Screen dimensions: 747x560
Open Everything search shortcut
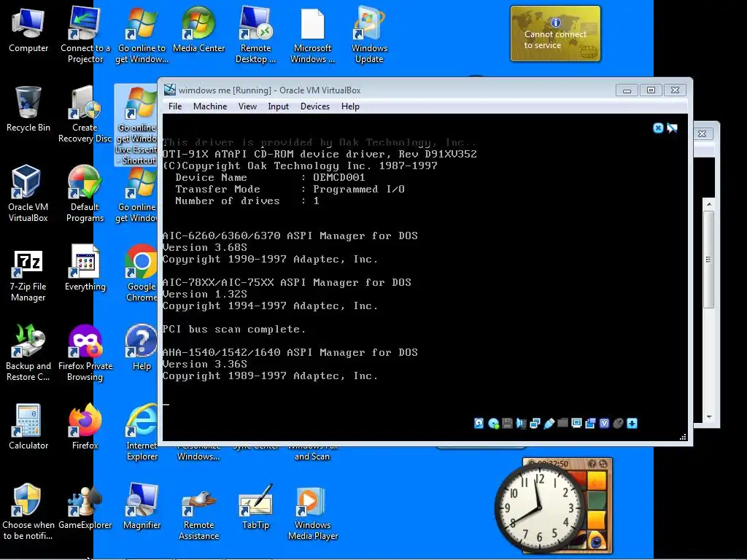click(x=85, y=268)
